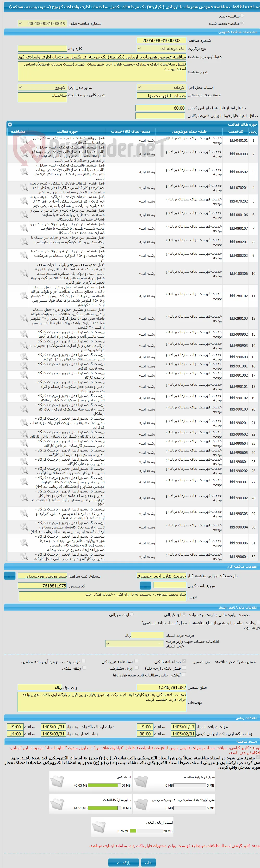Click the چاپ (print) button
The image size is (260, 868).
coord(148,862)
